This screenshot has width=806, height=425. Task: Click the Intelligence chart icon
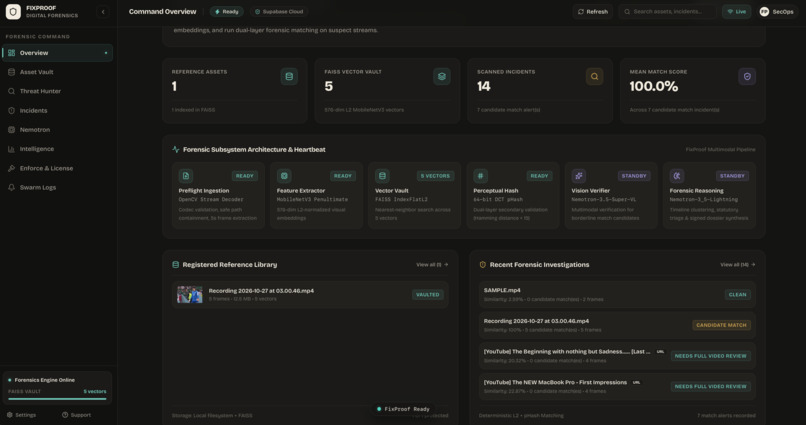[x=11, y=149]
